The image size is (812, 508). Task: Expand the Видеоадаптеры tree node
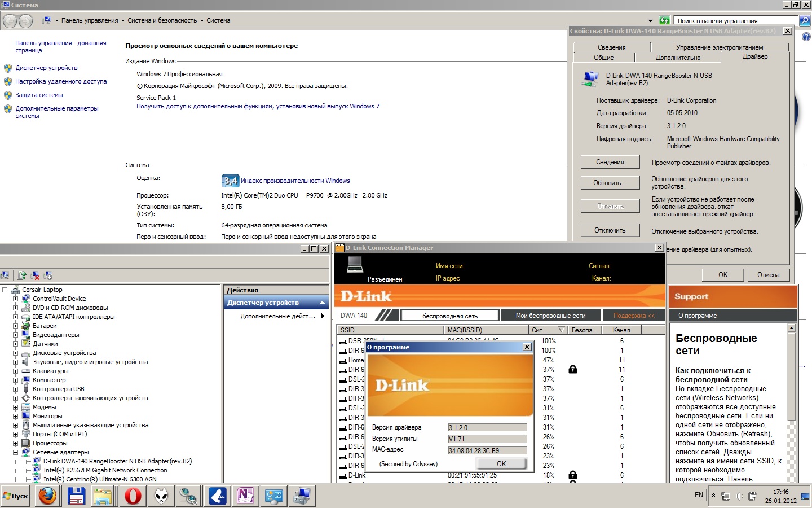click(x=16, y=335)
